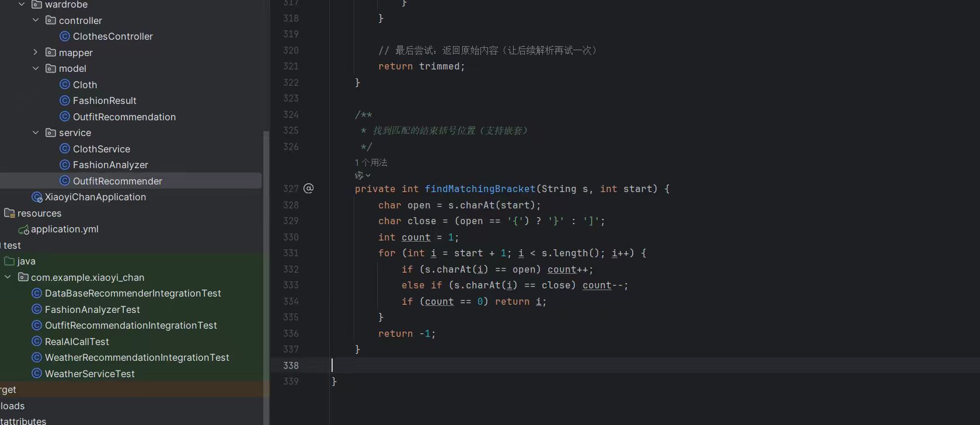Image resolution: width=980 pixels, height=425 pixels.
Task: Click the class icon next to FashionAnalyzer
Action: coord(65,165)
